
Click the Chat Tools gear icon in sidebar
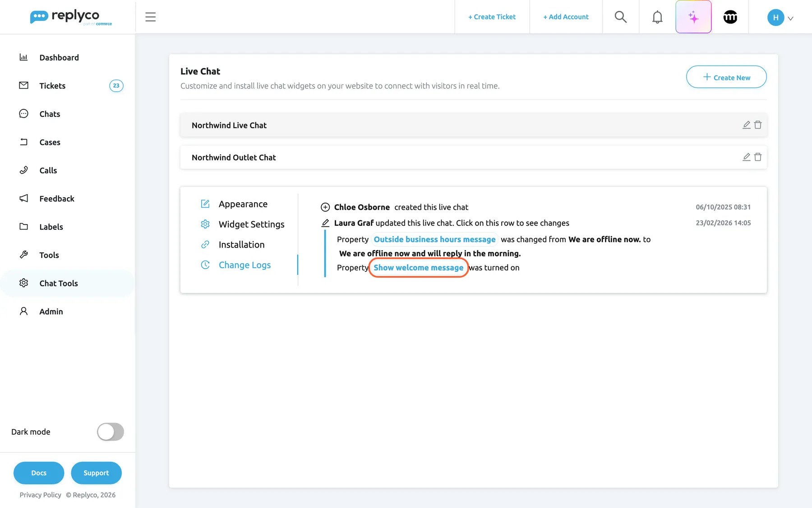pos(24,283)
